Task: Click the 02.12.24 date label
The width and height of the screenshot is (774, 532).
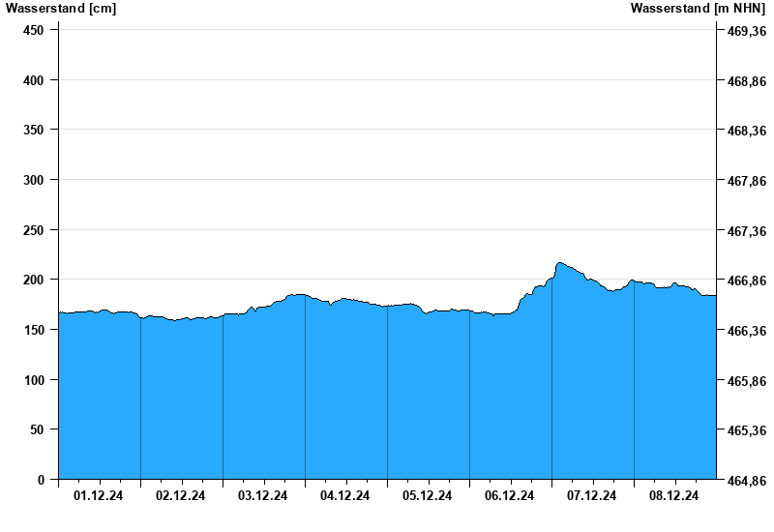Action: (x=180, y=495)
